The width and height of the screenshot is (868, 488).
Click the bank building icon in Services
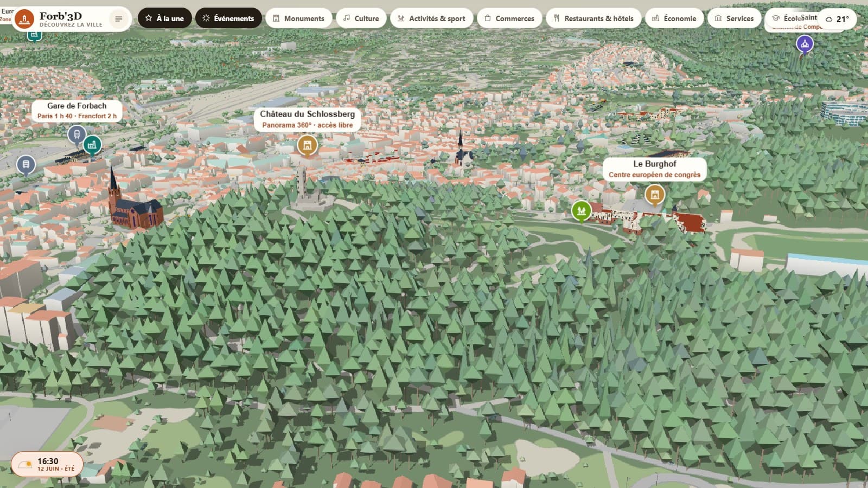pyautogui.click(x=718, y=18)
